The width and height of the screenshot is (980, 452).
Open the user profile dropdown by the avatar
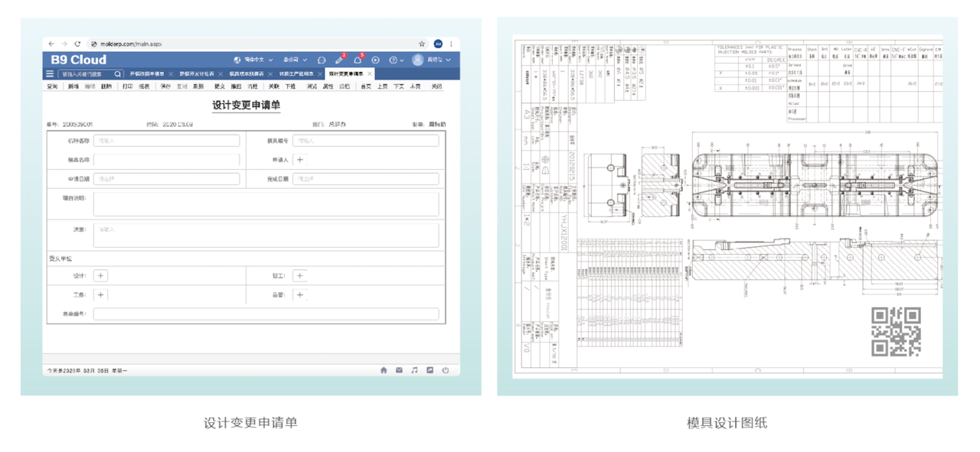coord(432,60)
